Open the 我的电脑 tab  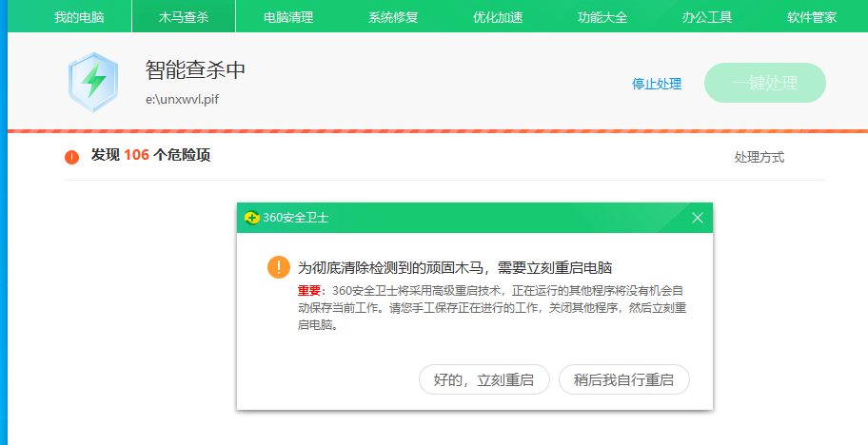pos(79,17)
